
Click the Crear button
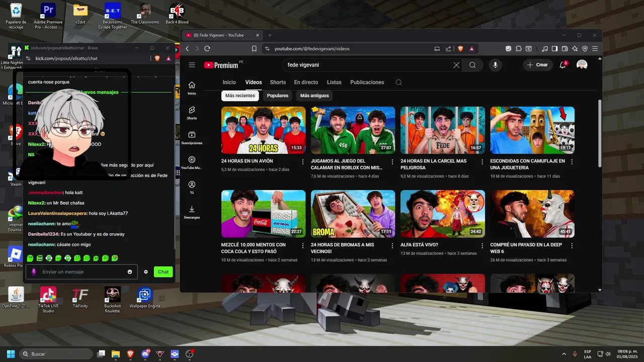coord(538,65)
